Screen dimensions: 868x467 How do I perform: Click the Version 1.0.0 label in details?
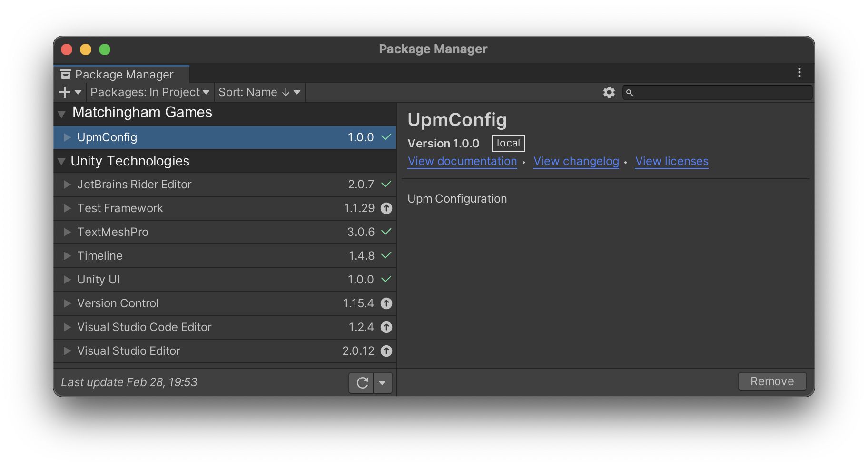click(x=444, y=144)
